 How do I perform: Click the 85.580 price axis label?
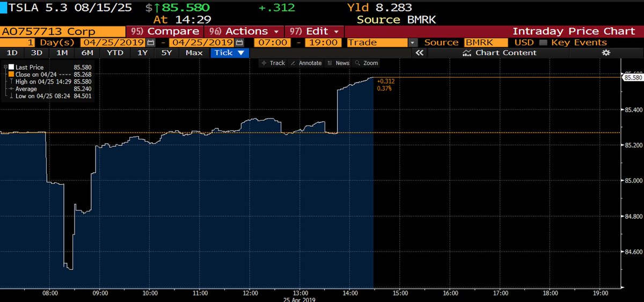632,78
